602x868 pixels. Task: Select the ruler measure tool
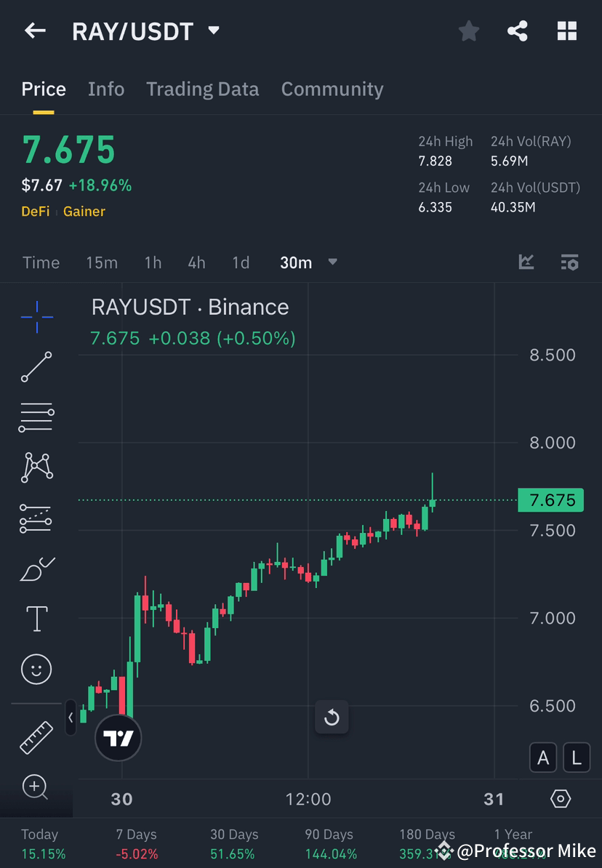click(x=36, y=736)
